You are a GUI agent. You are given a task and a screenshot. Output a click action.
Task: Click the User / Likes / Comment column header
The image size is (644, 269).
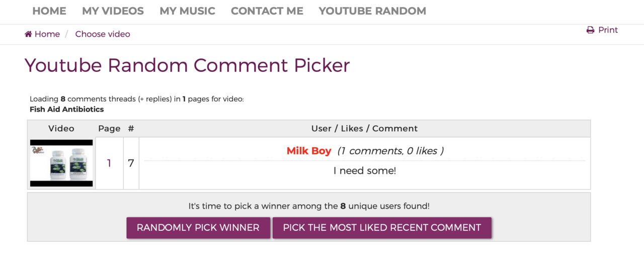click(365, 129)
